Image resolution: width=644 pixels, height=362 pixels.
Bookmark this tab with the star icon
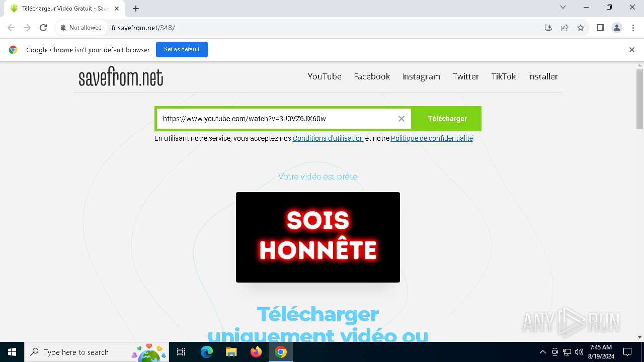[581, 28]
